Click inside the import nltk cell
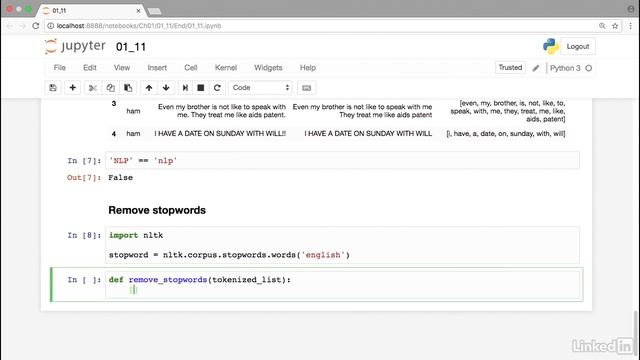Image resolution: width=640 pixels, height=360 pixels. pyautogui.click(x=342, y=245)
